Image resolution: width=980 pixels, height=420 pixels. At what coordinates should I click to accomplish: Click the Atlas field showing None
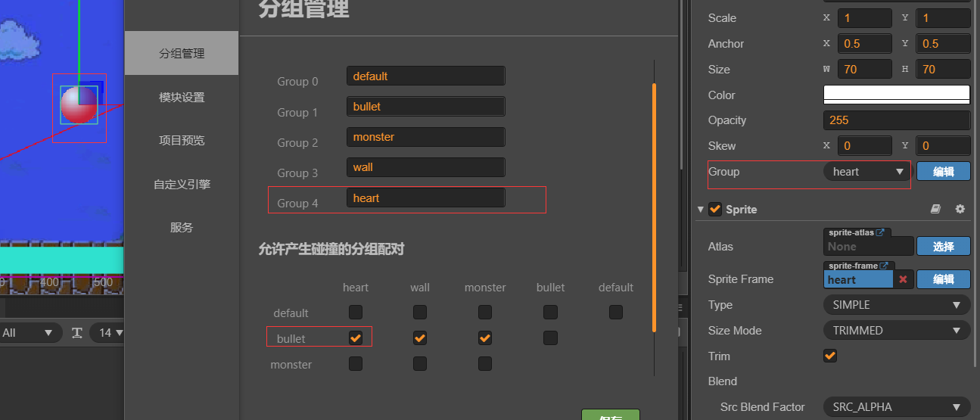[869, 247]
